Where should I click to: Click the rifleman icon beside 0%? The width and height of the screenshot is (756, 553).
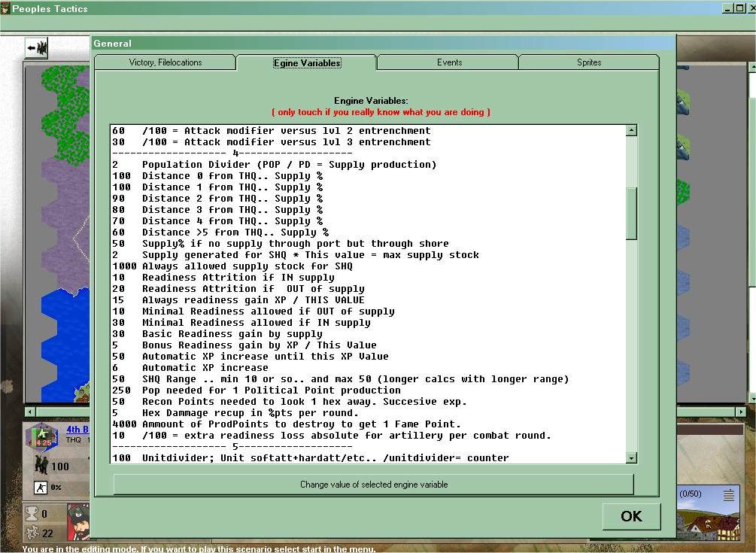pyautogui.click(x=41, y=488)
